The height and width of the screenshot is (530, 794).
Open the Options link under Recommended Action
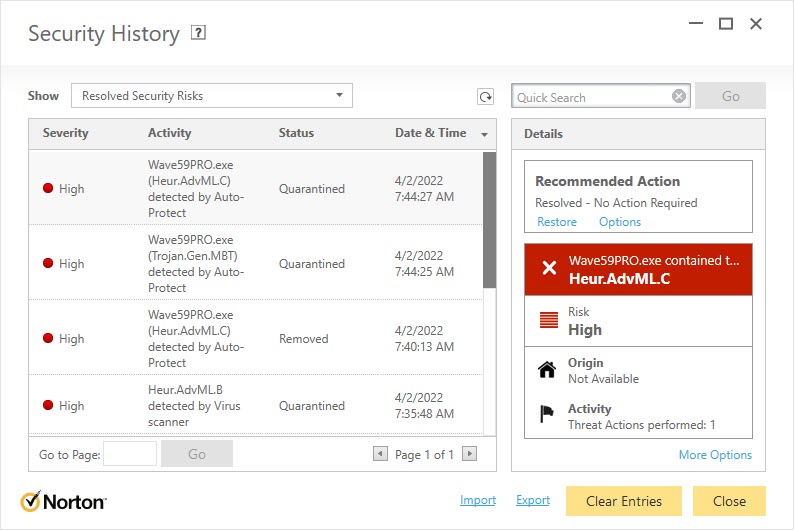pyautogui.click(x=620, y=222)
